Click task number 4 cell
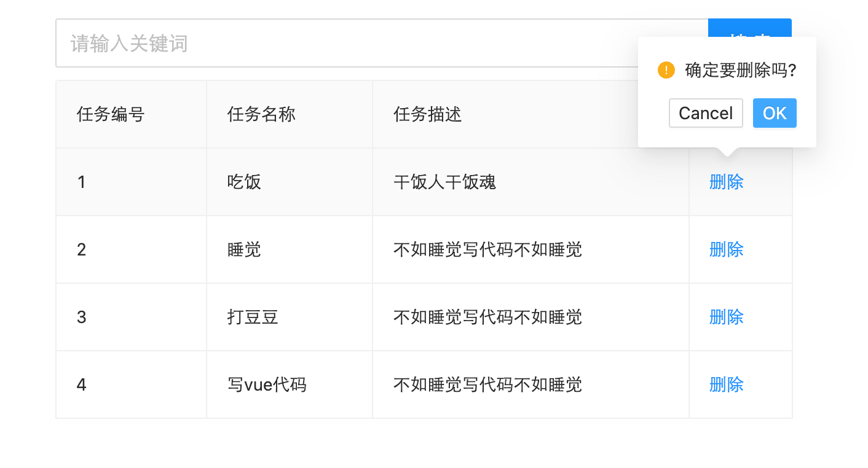868x468 pixels. tap(132, 384)
